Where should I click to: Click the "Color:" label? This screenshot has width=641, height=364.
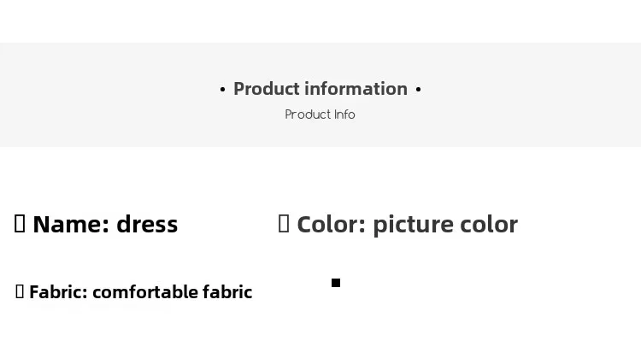331,224
